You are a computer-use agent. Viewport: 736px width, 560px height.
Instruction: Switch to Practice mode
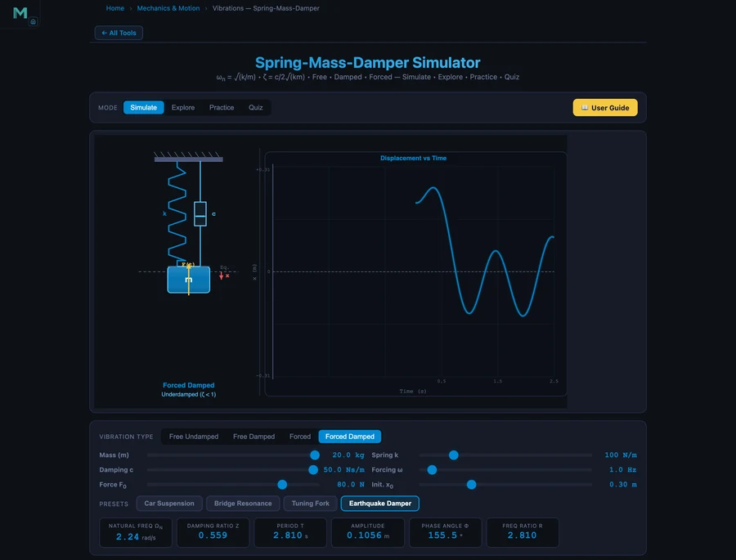pyautogui.click(x=222, y=107)
